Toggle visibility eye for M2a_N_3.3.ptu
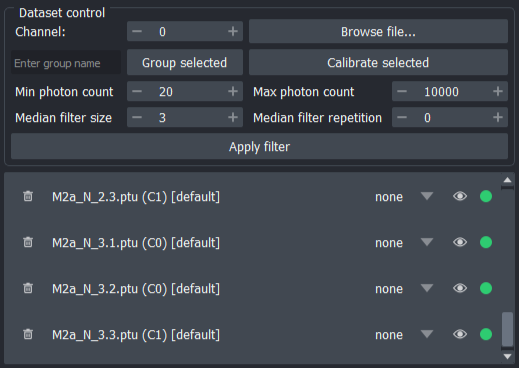 pos(460,334)
